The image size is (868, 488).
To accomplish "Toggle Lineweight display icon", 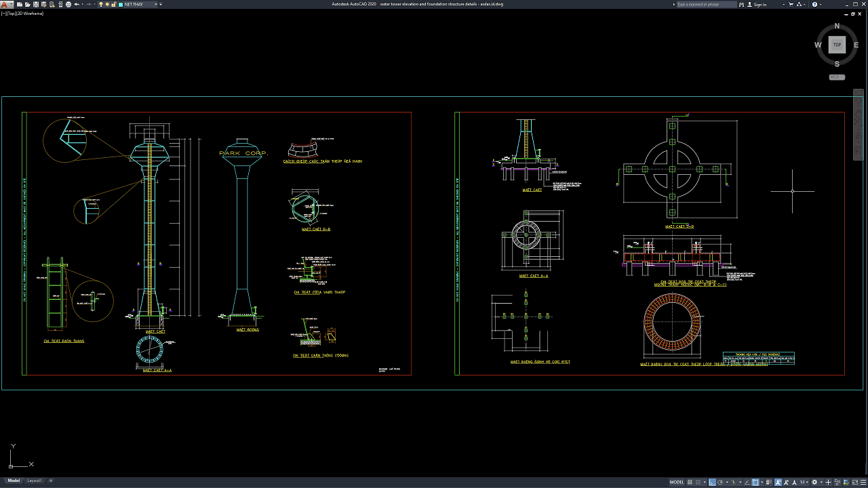I will (x=769, y=483).
